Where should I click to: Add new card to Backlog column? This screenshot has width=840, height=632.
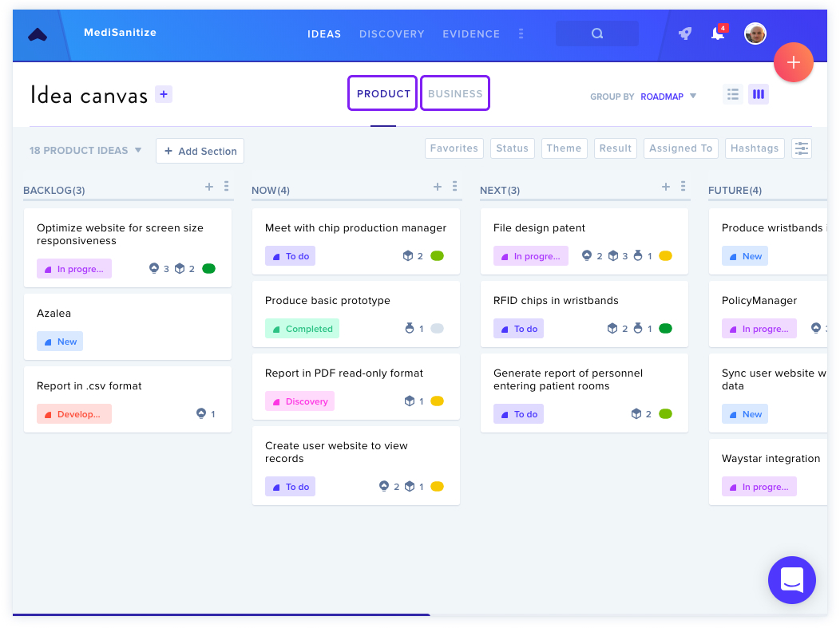coord(209,187)
